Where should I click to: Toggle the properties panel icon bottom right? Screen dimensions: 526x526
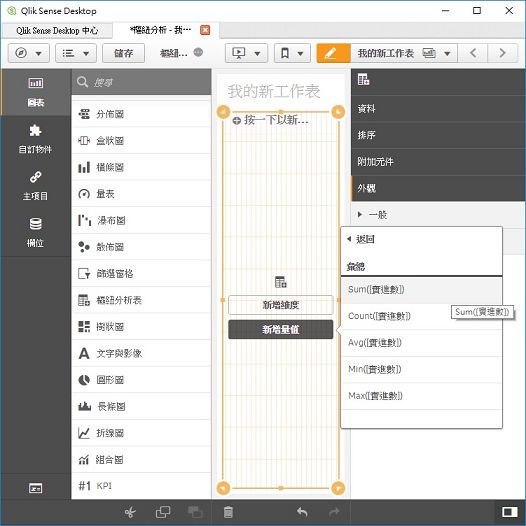(x=510, y=512)
